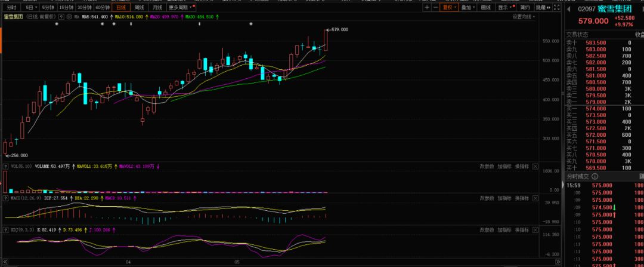The image size is (644, 267).
Task: Click the zoom in plus icon
Action: tap(427, 8)
